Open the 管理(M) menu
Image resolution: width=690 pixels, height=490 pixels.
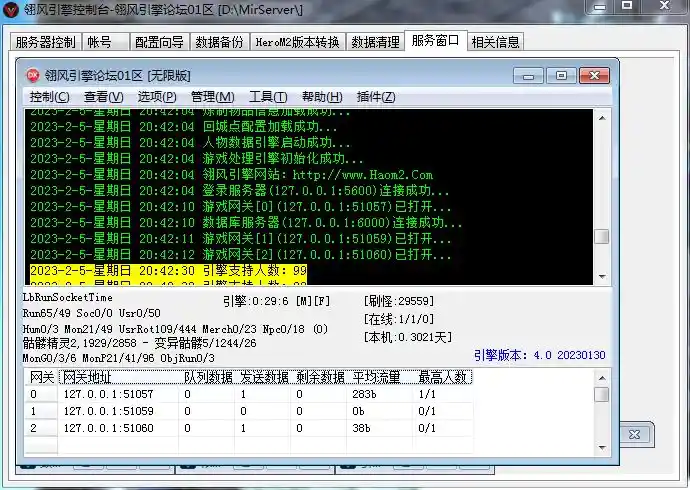point(213,97)
